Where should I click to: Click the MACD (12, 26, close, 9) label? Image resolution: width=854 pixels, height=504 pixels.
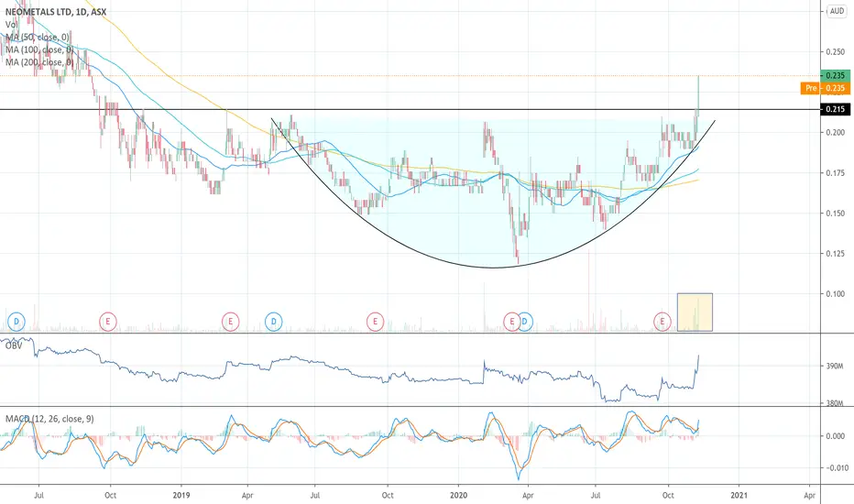[x=49, y=419]
